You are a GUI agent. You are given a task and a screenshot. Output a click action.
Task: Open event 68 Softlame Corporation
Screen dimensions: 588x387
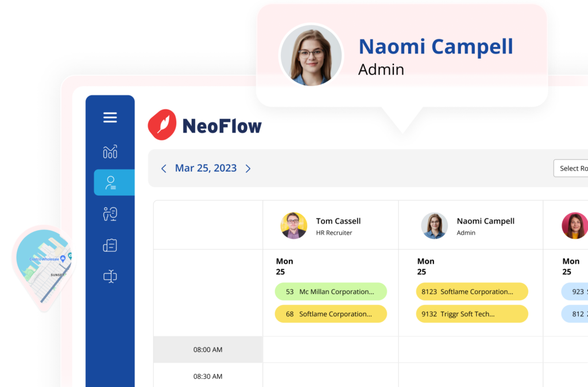click(331, 314)
